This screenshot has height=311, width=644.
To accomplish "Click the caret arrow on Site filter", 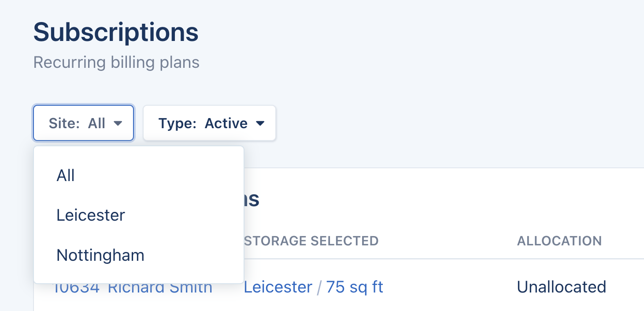I will click(x=118, y=123).
